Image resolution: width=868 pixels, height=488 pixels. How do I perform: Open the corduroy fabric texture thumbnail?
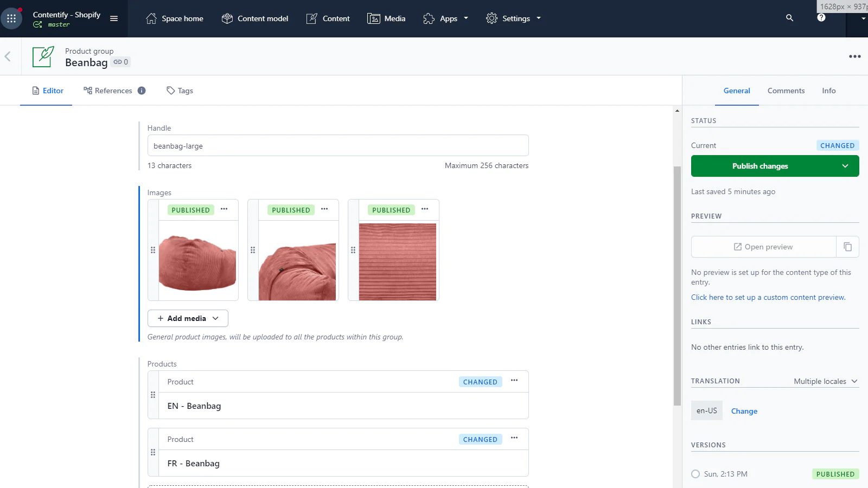398,261
